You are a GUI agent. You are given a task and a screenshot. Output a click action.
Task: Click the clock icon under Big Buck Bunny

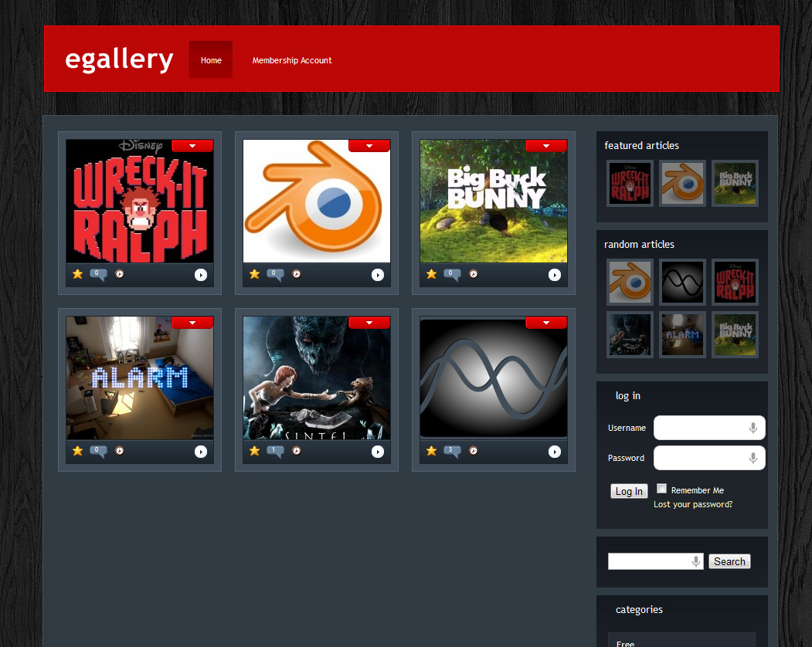(474, 274)
